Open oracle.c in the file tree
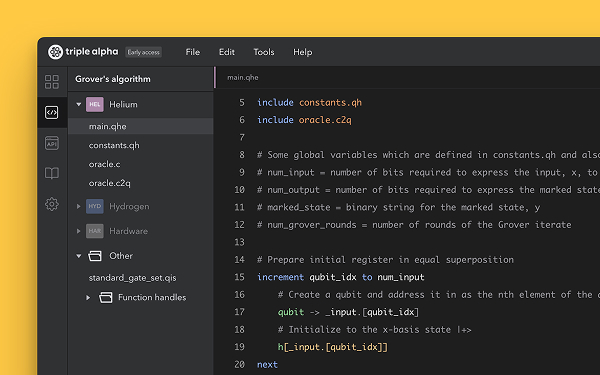This screenshot has width=600, height=375. point(104,164)
